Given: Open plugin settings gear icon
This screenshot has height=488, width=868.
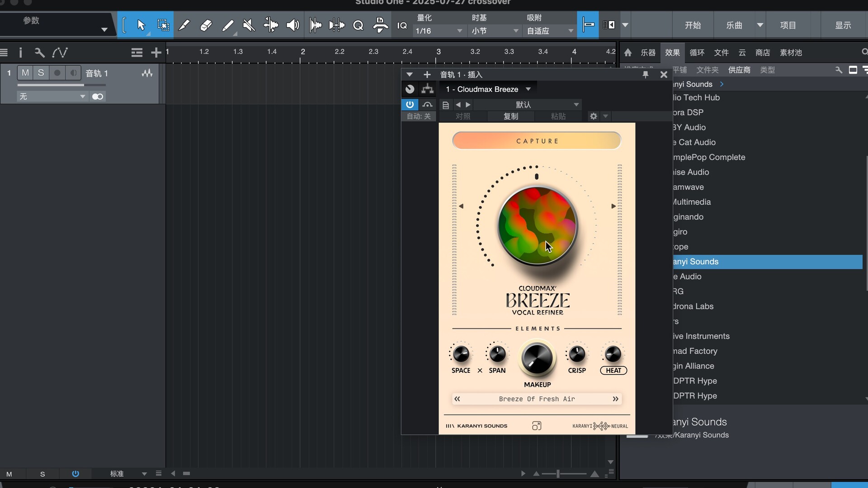Looking at the screenshot, I should point(594,117).
